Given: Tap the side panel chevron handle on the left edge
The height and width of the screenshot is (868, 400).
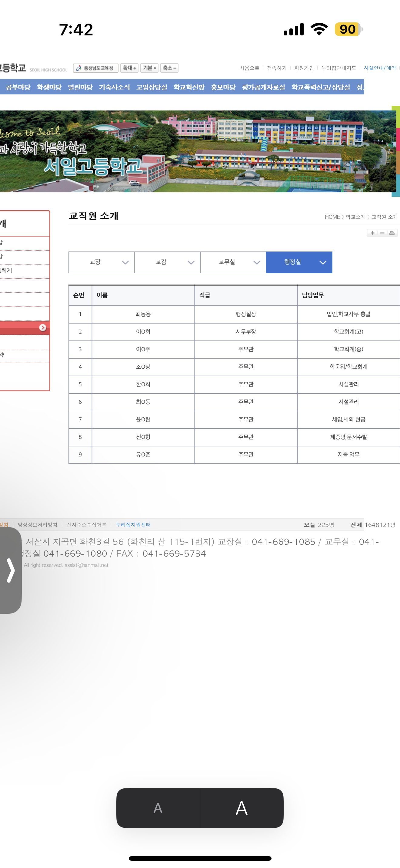Looking at the screenshot, I should pos(11,570).
